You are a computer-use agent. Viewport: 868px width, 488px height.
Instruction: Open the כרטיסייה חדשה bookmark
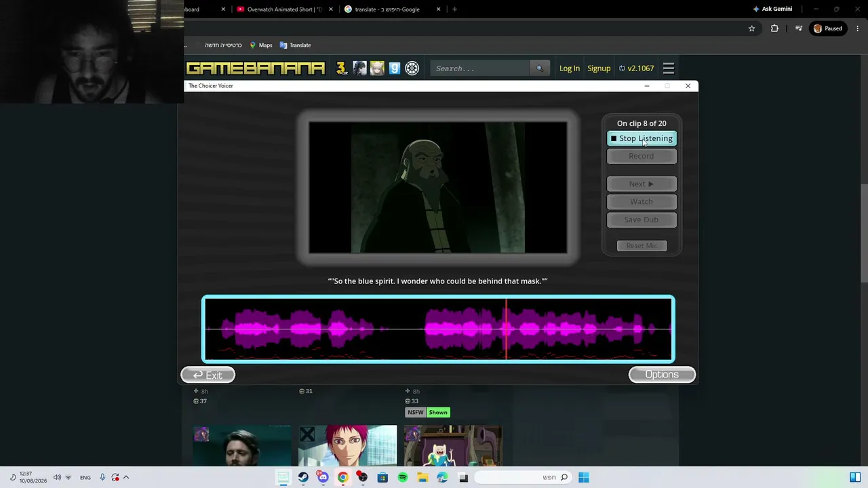[x=223, y=45]
